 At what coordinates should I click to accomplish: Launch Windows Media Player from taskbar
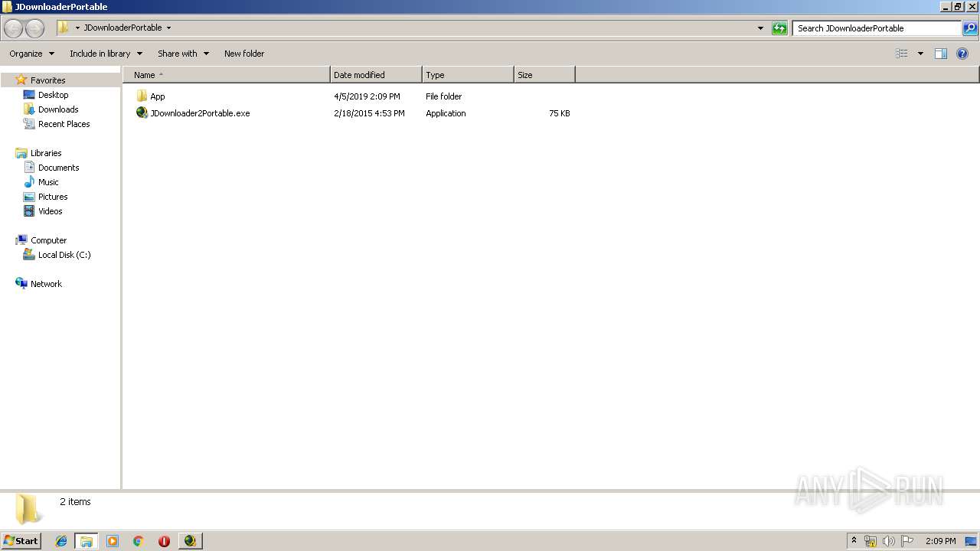(113, 541)
